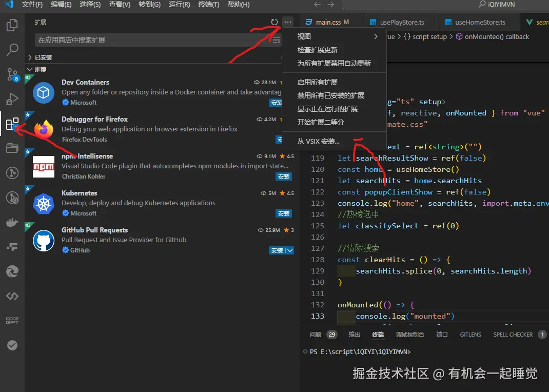Open the 编辑(E) menu
This screenshot has width=549, height=392.
point(61,4)
